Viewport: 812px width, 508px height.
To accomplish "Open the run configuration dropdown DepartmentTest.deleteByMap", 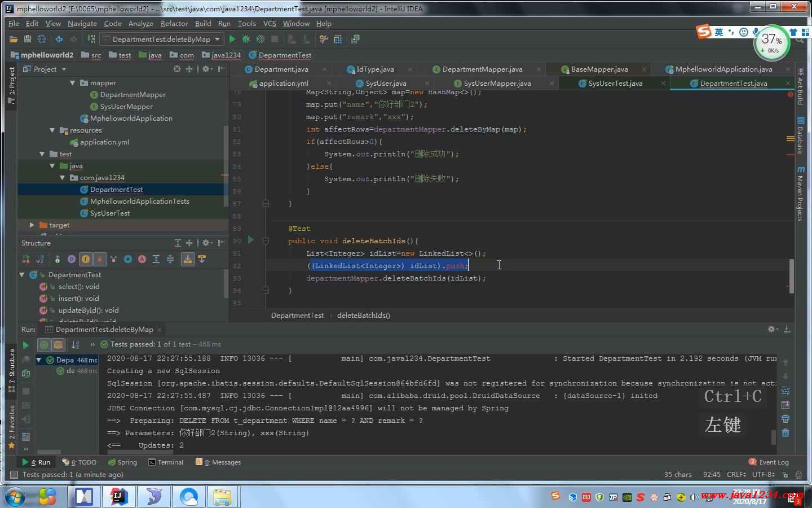I will 161,39.
